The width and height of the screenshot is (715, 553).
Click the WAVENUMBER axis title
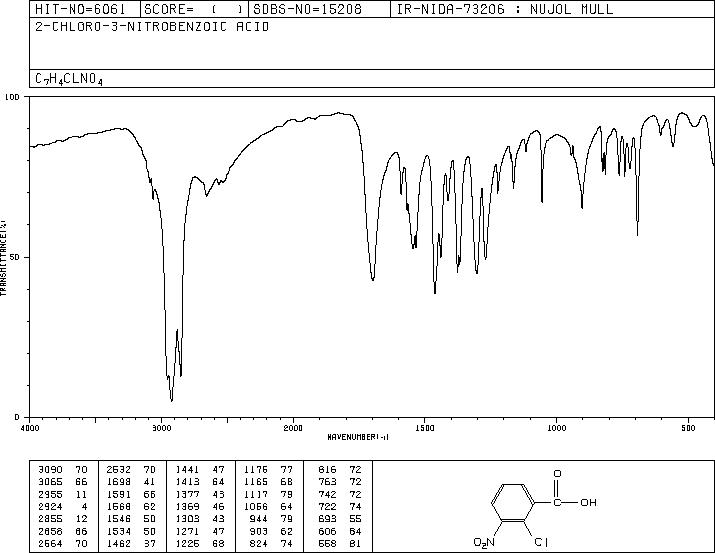358,437
